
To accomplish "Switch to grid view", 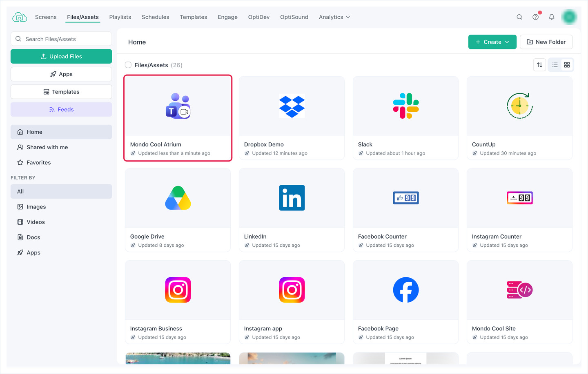I will pyautogui.click(x=567, y=65).
